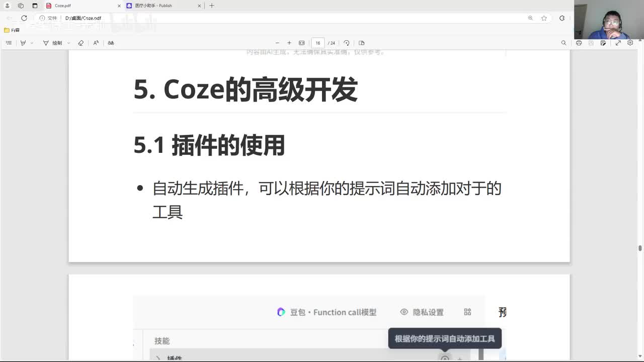644x362 pixels.
Task: Save the PDF as a copy
Action: pyautogui.click(x=603, y=43)
